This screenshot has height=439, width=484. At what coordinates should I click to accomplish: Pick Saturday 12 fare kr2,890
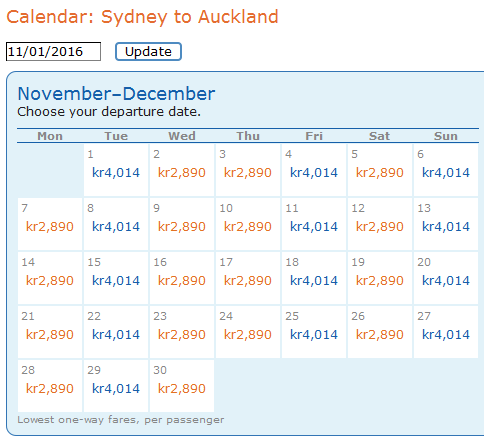click(x=380, y=227)
